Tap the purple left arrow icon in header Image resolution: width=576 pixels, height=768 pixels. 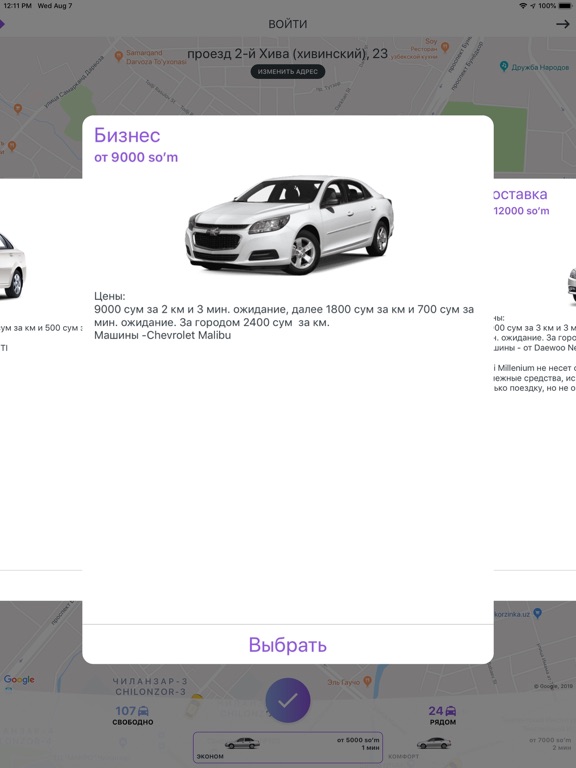(x=2, y=24)
